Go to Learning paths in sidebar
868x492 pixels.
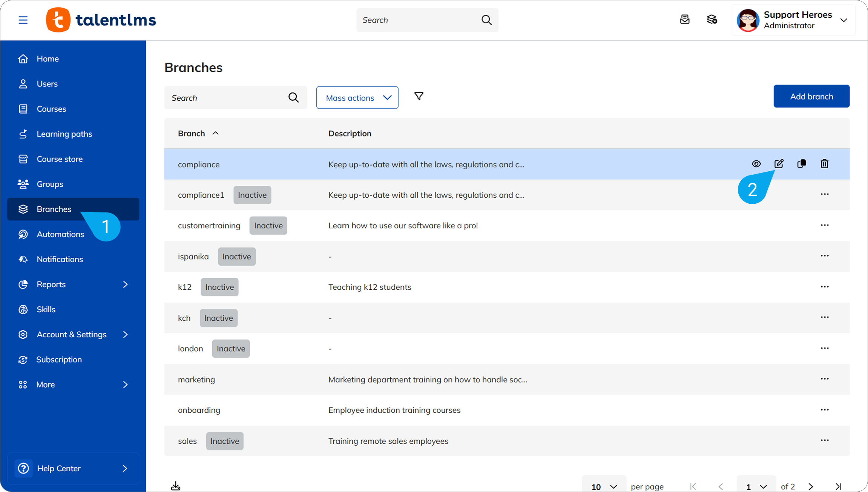(x=64, y=134)
